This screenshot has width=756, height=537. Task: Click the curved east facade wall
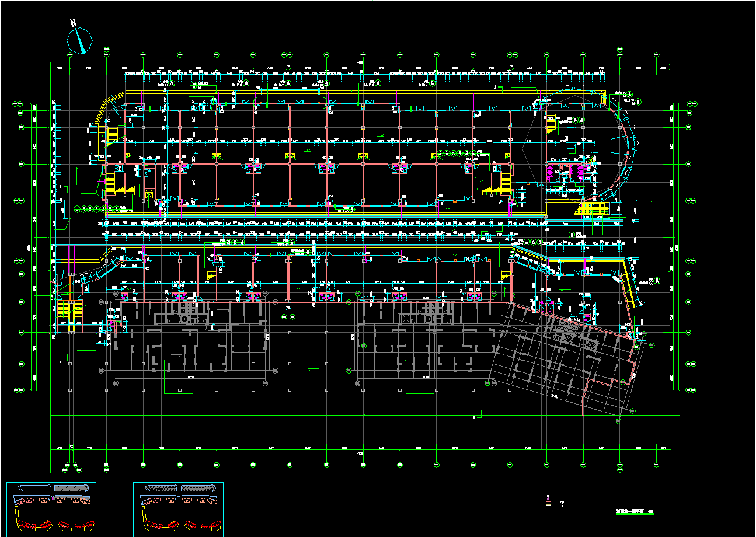(x=629, y=152)
